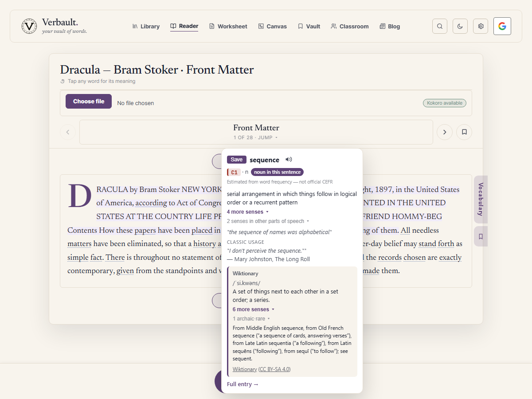Open Full entry link
Viewport: 532px width, 399px height.
(x=243, y=384)
